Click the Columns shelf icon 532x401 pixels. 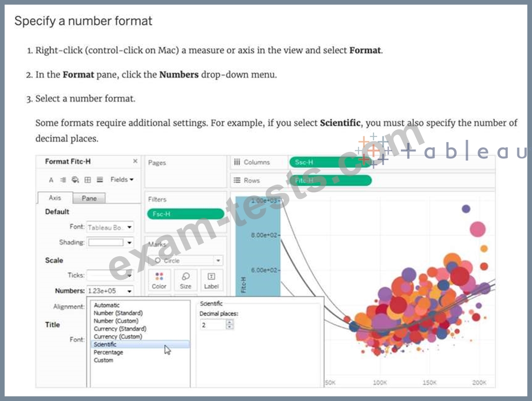coord(237,162)
